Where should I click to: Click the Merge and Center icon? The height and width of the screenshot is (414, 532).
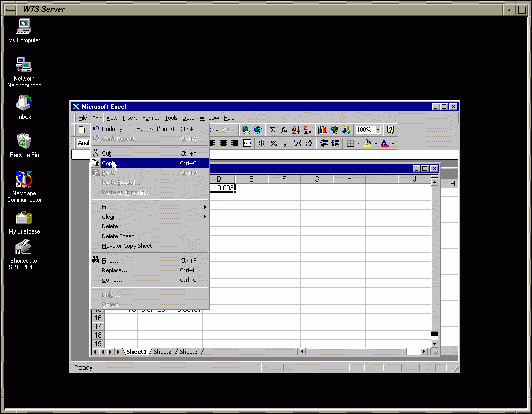[x=247, y=143]
